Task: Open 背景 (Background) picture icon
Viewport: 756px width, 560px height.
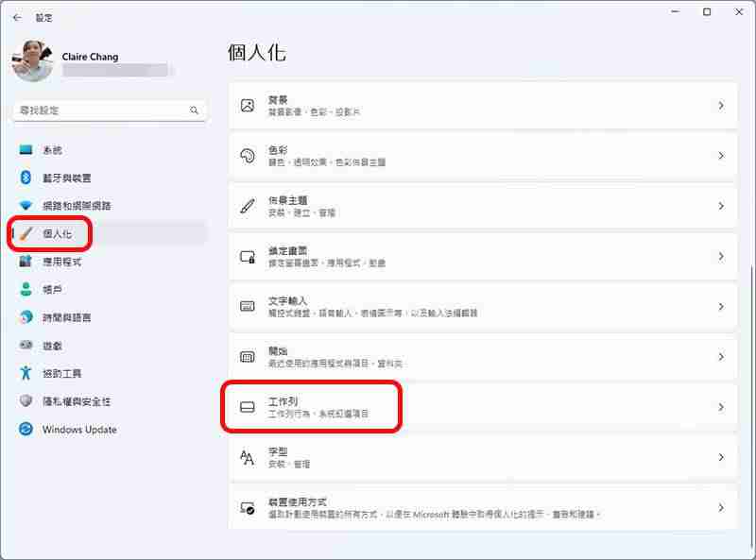Action: (248, 105)
